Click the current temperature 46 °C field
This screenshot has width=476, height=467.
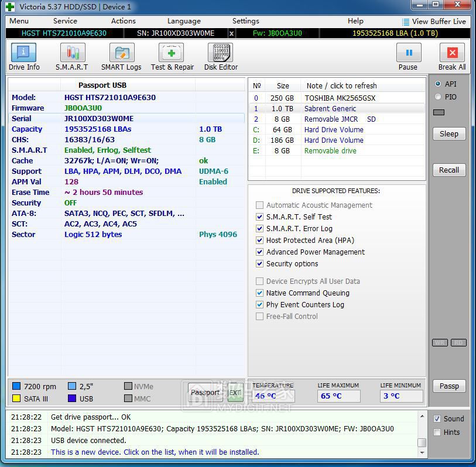coord(273,396)
